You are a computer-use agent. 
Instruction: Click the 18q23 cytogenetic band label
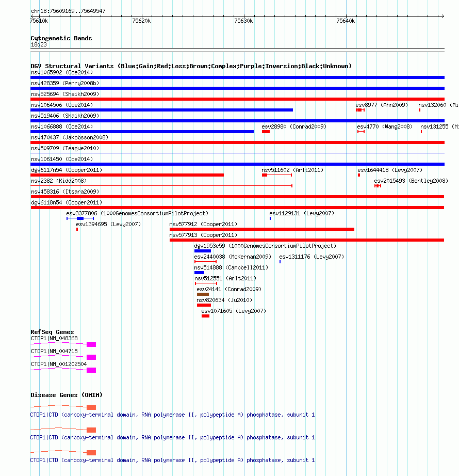pos(39,44)
